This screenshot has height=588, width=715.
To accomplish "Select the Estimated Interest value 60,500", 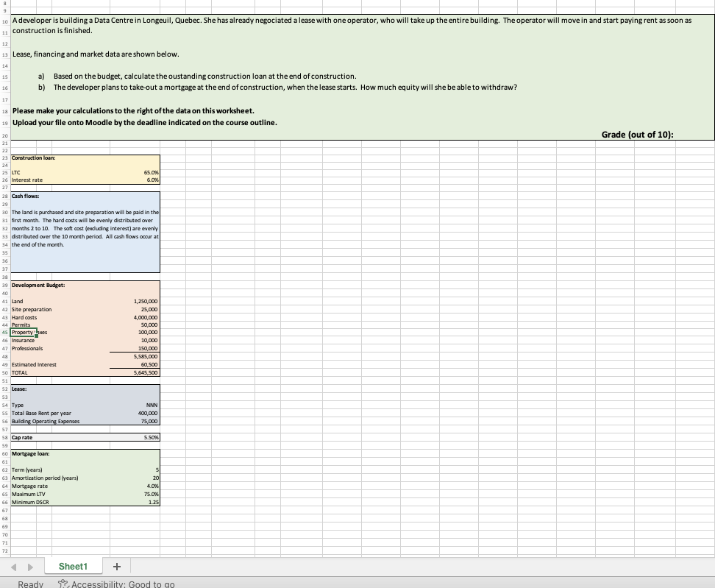I will [x=149, y=365].
